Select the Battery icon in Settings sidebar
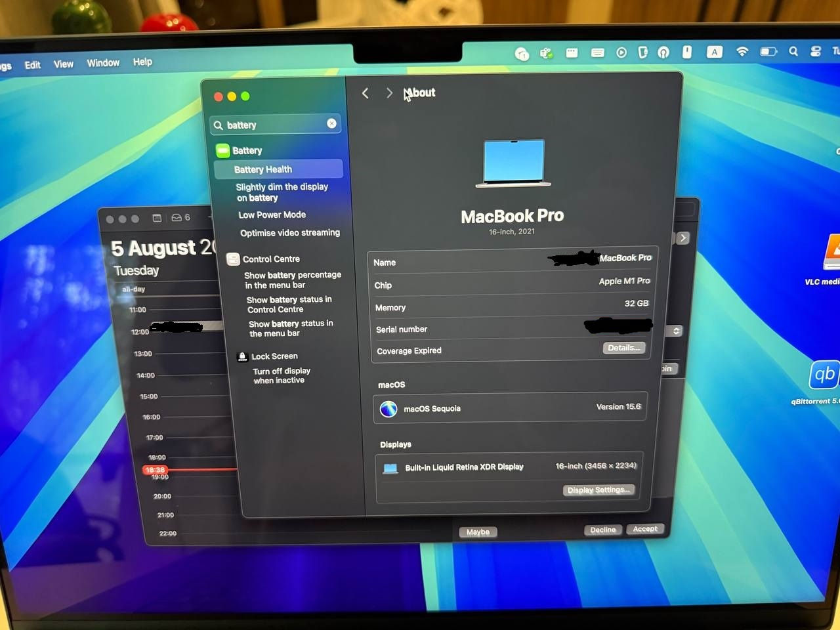This screenshot has width=840, height=630. (223, 150)
